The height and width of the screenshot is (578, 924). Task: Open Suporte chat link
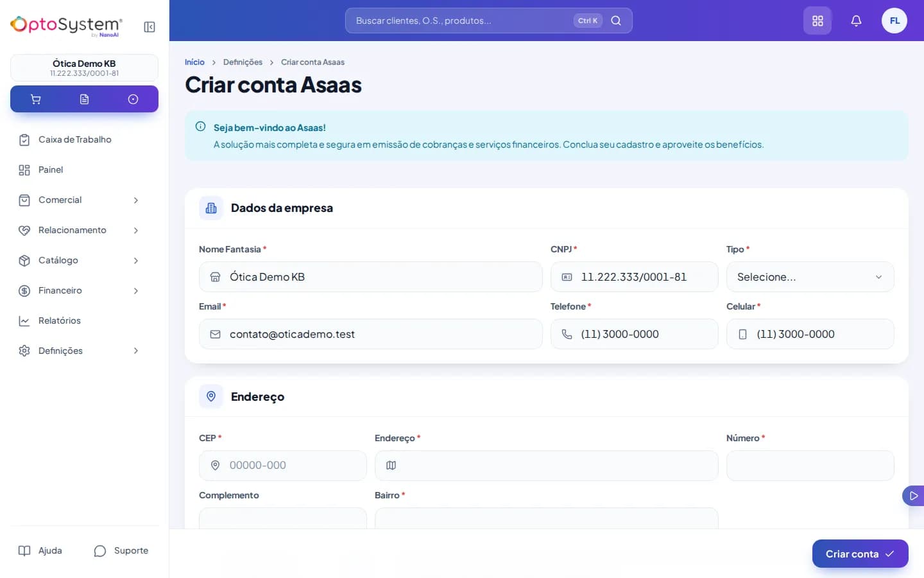coord(121,551)
